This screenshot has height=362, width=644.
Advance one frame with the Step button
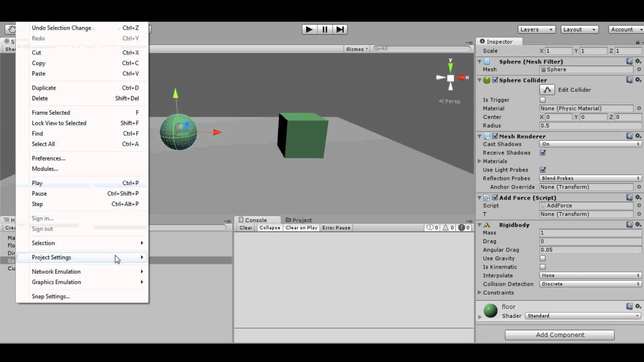[x=340, y=29]
